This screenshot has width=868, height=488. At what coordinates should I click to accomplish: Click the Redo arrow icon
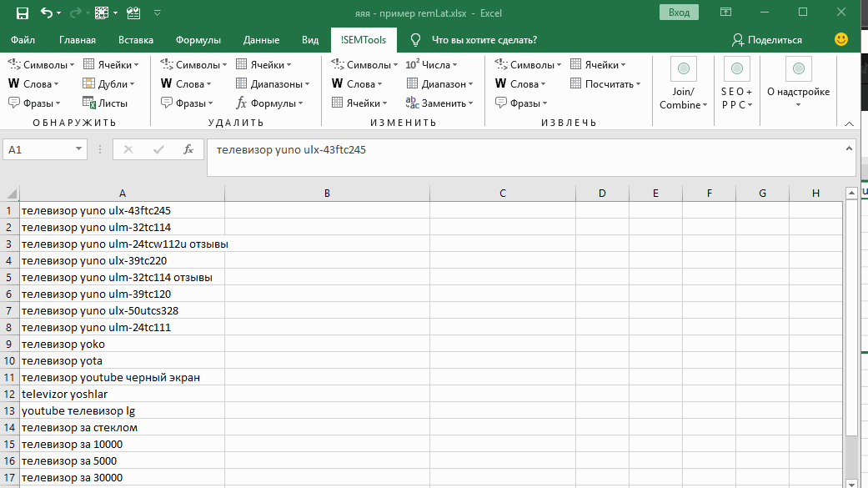pos(75,13)
